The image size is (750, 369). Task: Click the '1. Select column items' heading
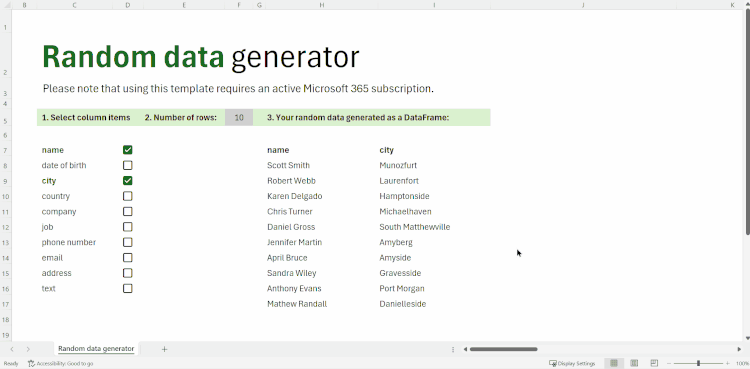[x=86, y=117]
